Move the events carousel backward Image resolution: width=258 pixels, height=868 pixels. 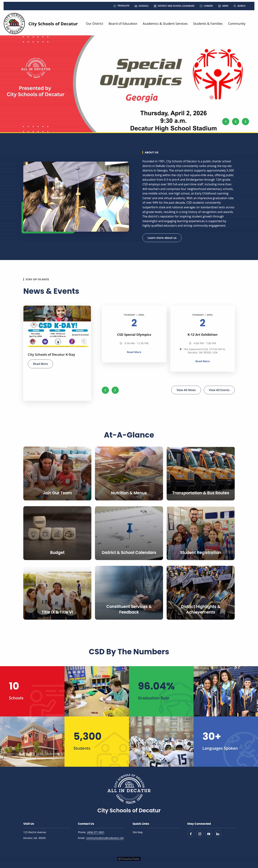(105, 390)
